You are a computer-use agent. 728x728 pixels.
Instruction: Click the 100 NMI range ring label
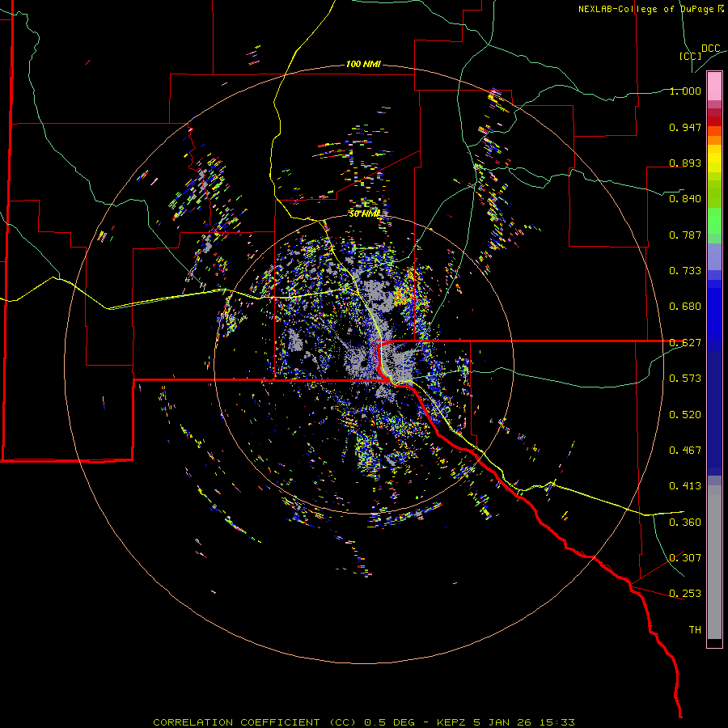363,64
